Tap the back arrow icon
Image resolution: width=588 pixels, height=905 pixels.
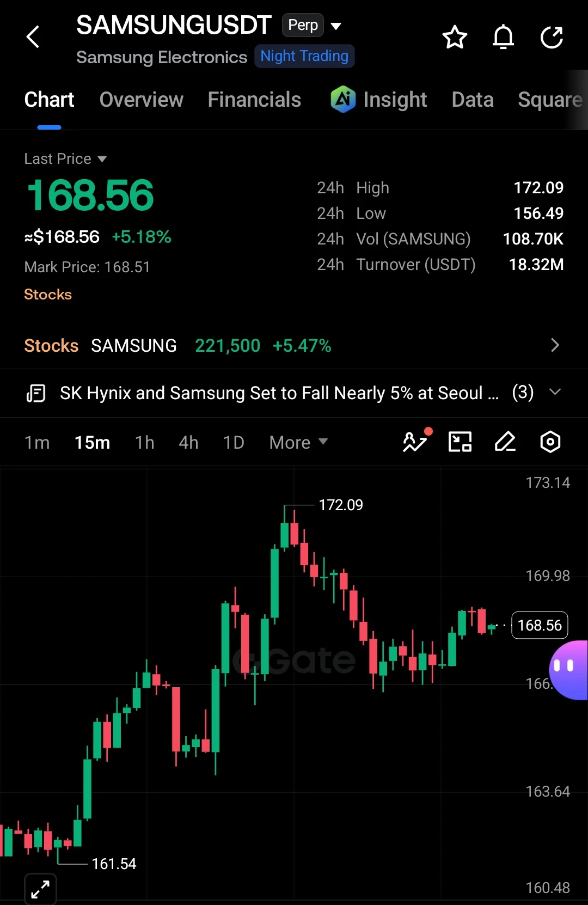(x=33, y=37)
